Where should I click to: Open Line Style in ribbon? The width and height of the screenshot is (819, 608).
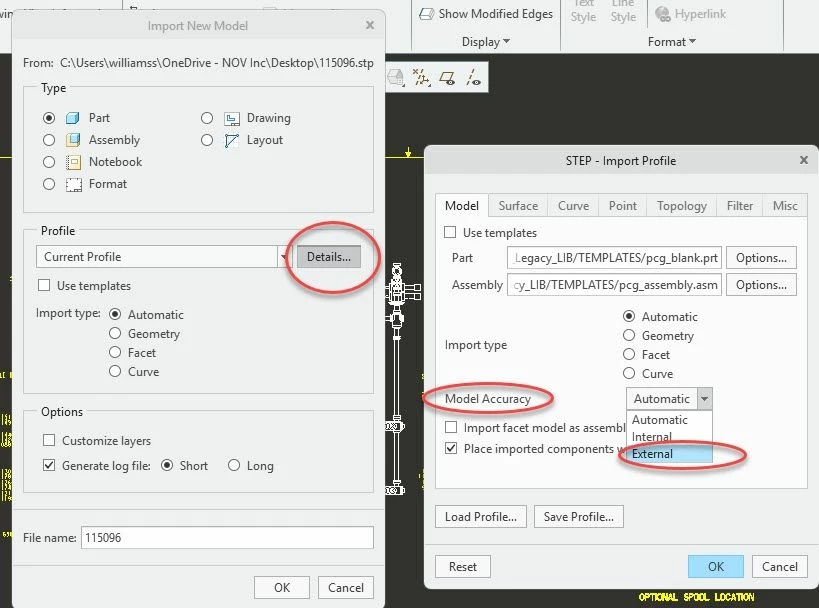pyautogui.click(x=623, y=13)
